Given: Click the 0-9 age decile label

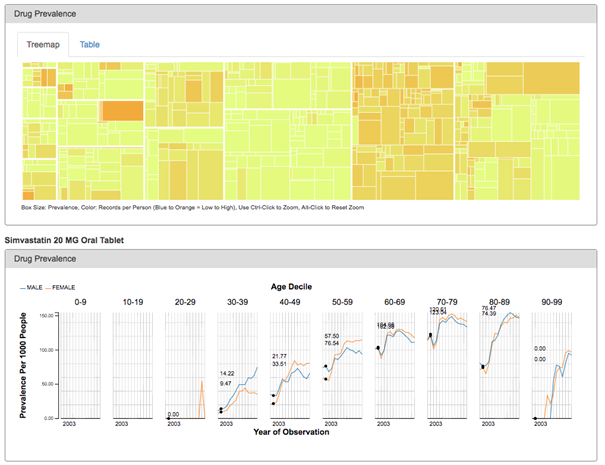Looking at the screenshot, I should (80, 302).
